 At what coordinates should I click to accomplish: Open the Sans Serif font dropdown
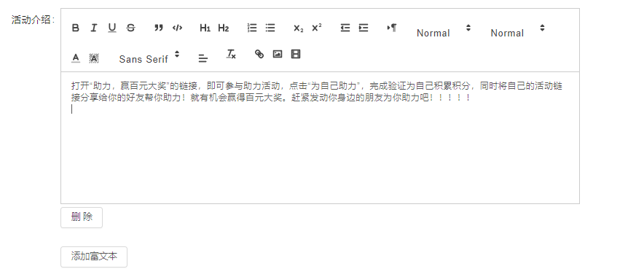coord(149,57)
